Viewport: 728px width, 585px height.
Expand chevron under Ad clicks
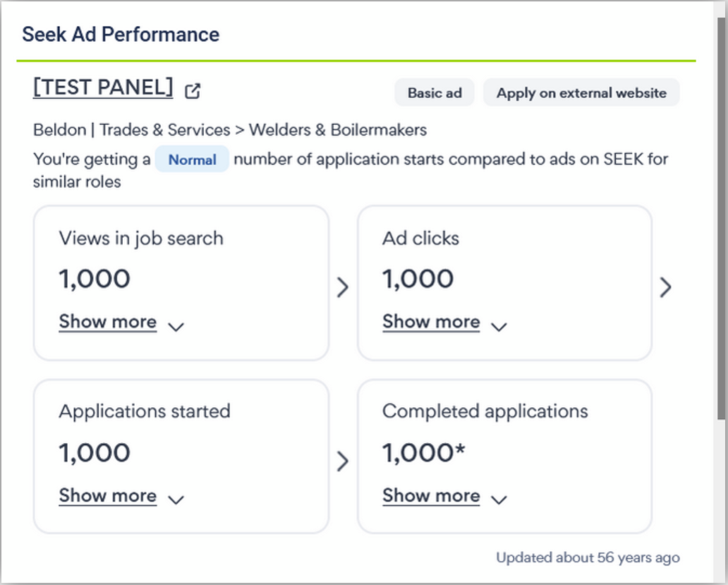pyautogui.click(x=499, y=326)
